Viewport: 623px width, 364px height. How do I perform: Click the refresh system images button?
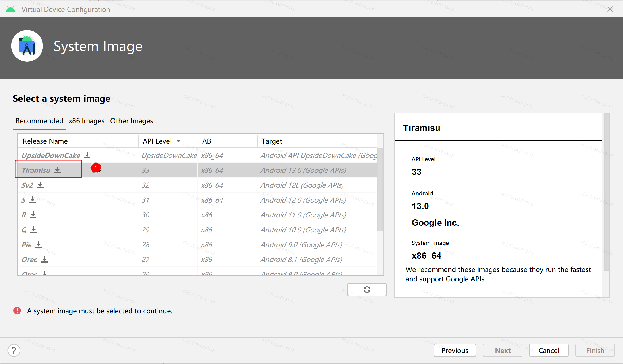367,290
